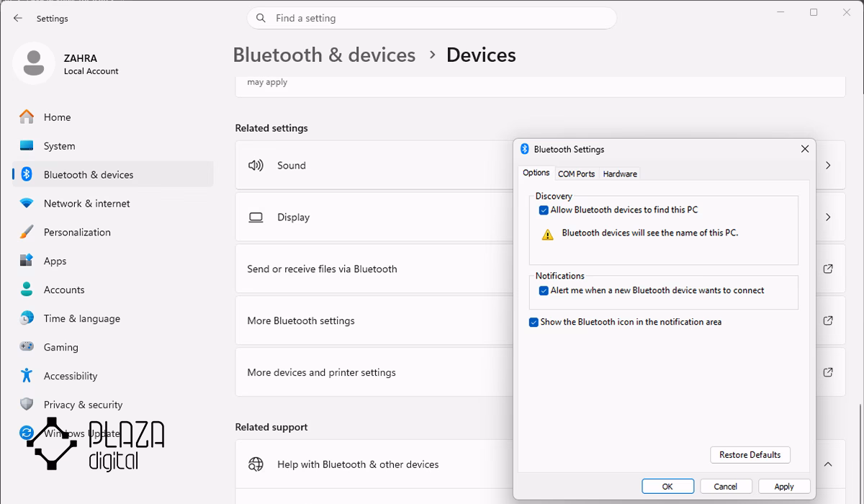Click Cancel in Bluetooth Settings dialog
Screen dimensions: 864x504
(x=726, y=487)
